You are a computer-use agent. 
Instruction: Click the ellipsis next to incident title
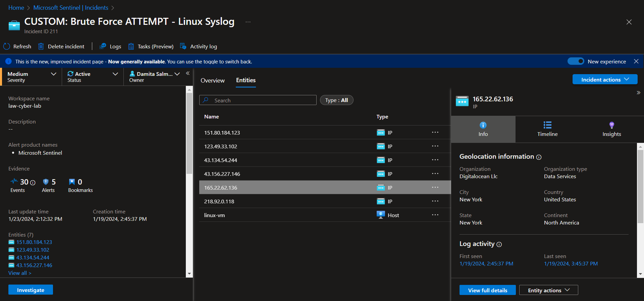click(248, 22)
